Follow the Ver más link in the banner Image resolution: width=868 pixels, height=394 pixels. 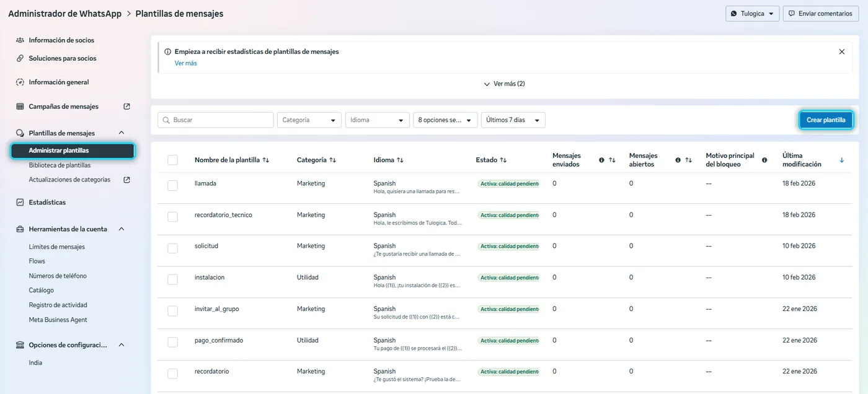click(x=186, y=63)
